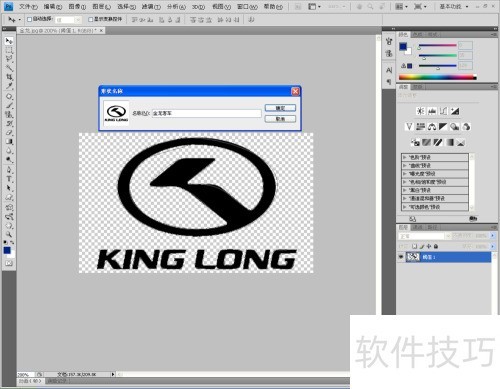Confirm the shape name dialog with 确定
500x389 pixels.
tap(280, 108)
